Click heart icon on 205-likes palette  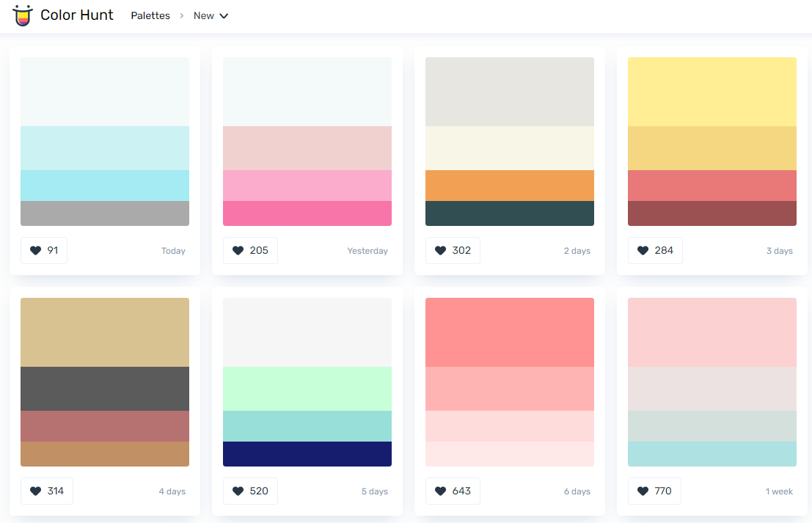click(x=238, y=251)
